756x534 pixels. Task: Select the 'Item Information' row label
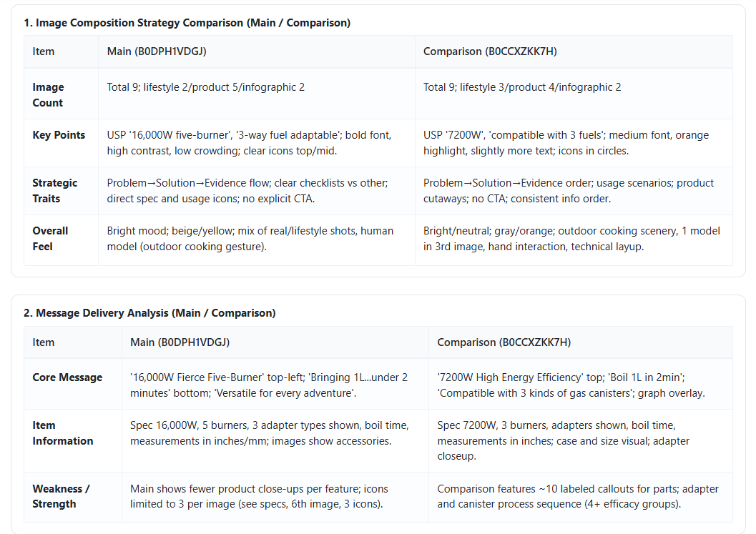[63, 433]
